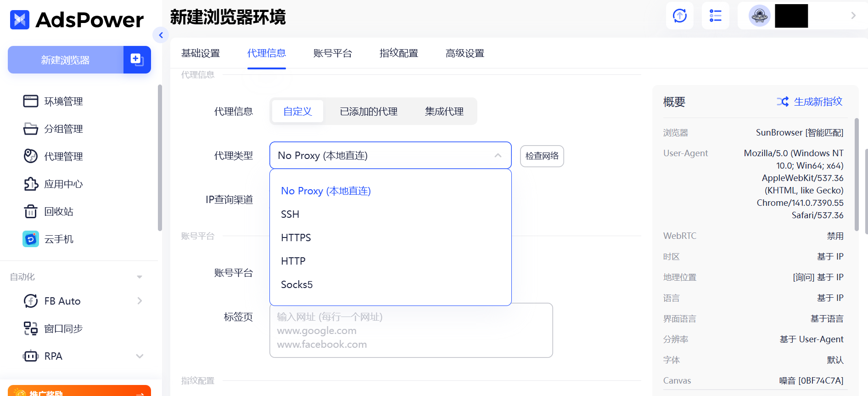Click the user avatar icon
The height and width of the screenshot is (396, 868).
(x=760, y=16)
